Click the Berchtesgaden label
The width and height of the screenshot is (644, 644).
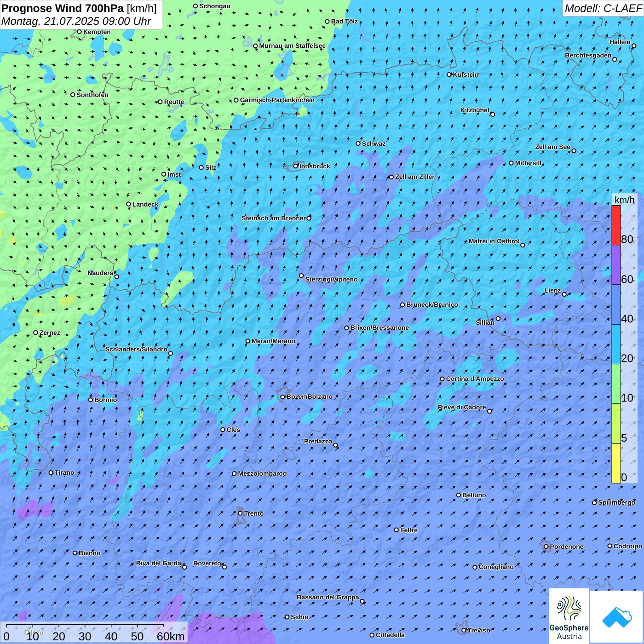coord(588,55)
